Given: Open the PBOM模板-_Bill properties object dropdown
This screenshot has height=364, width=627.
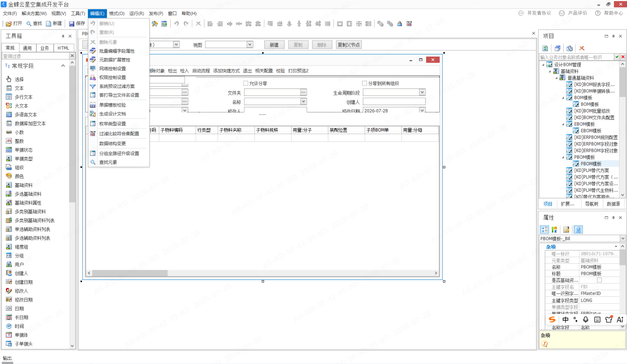Looking at the screenshot, I should (x=623, y=238).
